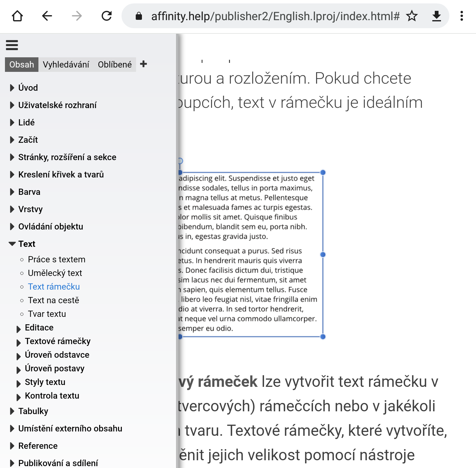Expand Kontrola textu subsection arrow
476x468 pixels.
tap(19, 397)
